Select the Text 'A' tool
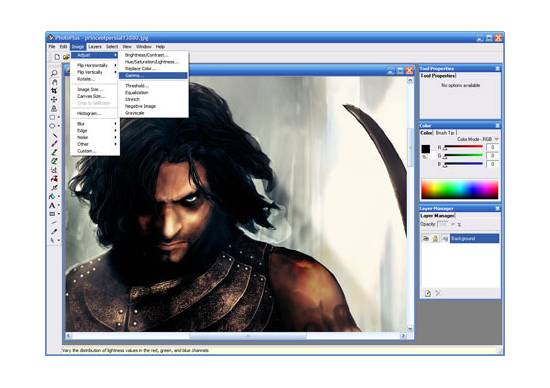The width and height of the screenshot is (550, 388). pyautogui.click(x=53, y=205)
